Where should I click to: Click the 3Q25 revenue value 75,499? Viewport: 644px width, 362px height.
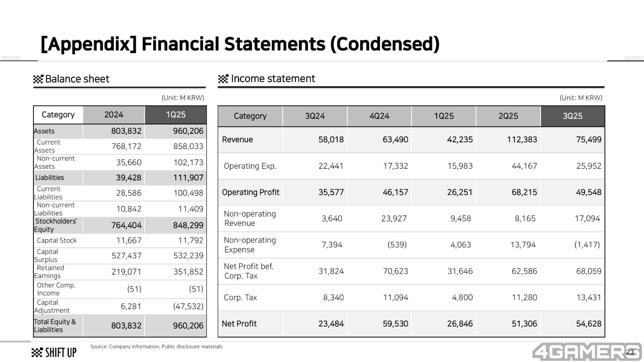[588, 140]
